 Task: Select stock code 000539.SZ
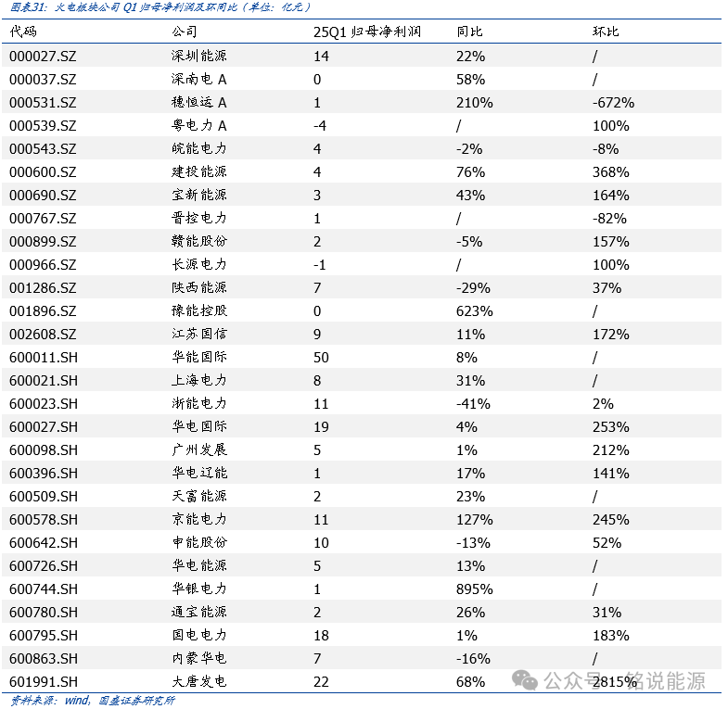43,126
